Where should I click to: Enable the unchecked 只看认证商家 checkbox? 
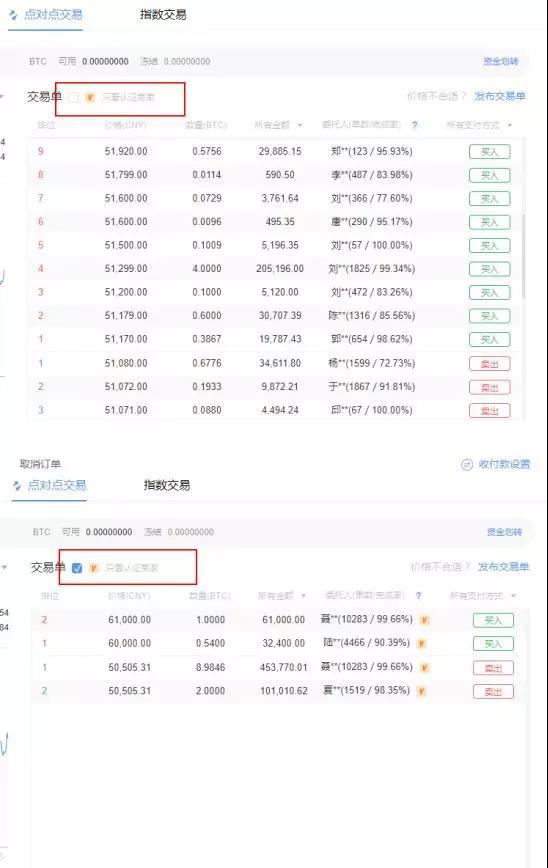(x=74, y=97)
